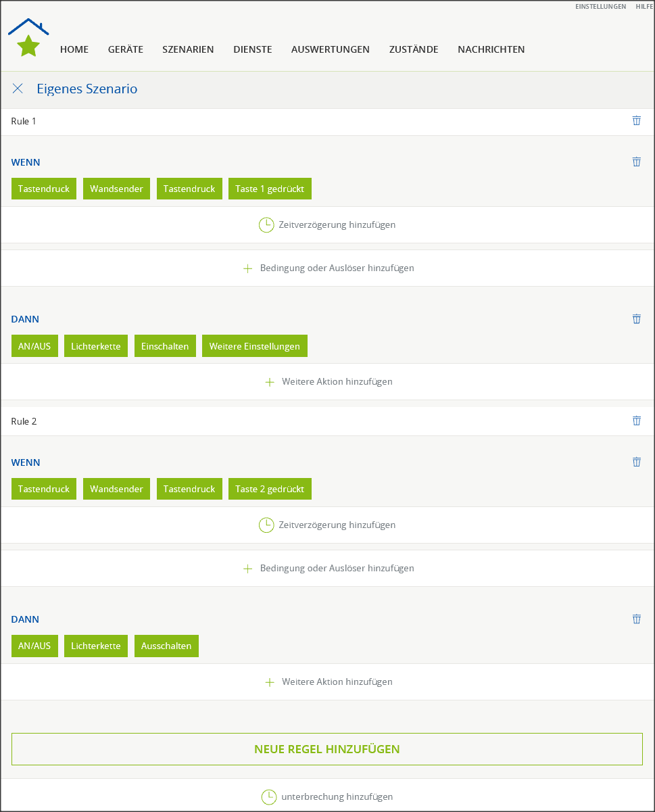Viewport: 655px width, 812px height.
Task: Open Weitere Einstellungen for Lichterkette
Action: pyautogui.click(x=254, y=346)
